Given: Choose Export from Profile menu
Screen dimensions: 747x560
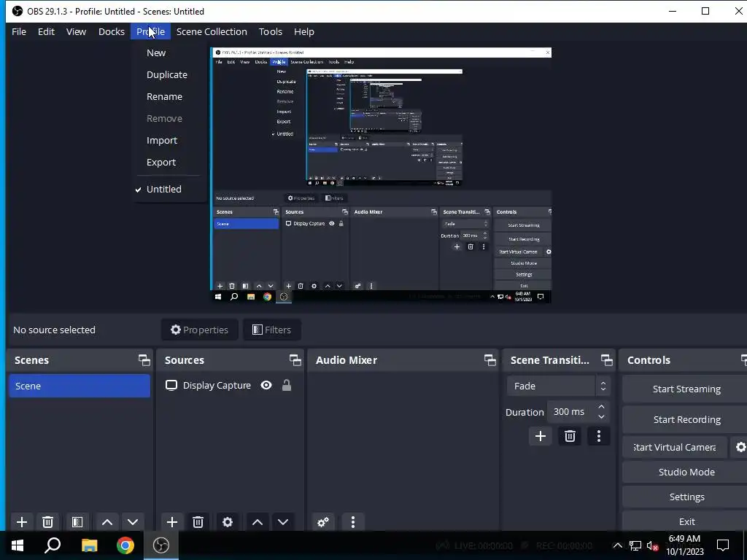Looking at the screenshot, I should [x=161, y=163].
